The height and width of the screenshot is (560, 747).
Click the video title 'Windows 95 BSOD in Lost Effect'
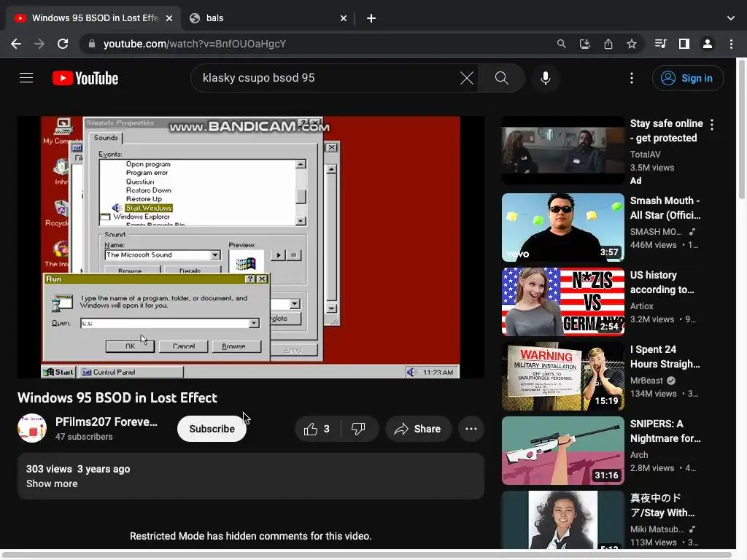coord(117,397)
